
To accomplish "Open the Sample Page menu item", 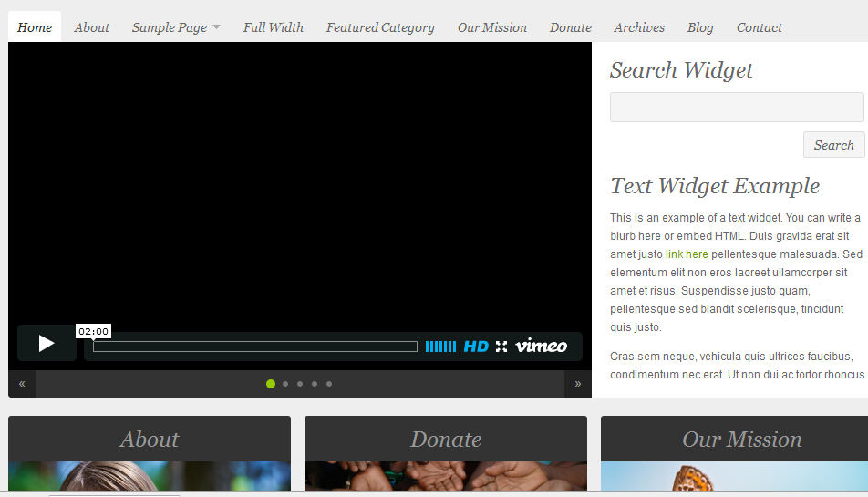I will [x=170, y=27].
